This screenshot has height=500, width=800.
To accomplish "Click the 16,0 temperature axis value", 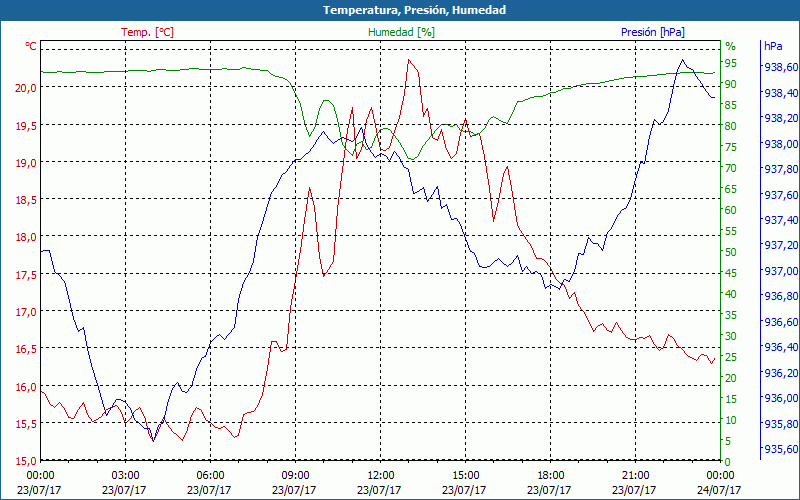I will pos(26,387).
